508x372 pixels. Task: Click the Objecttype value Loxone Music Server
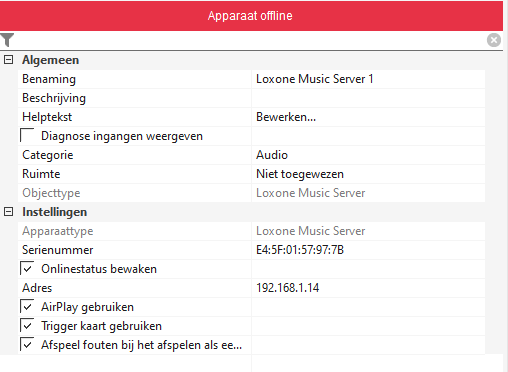pyautogui.click(x=311, y=193)
